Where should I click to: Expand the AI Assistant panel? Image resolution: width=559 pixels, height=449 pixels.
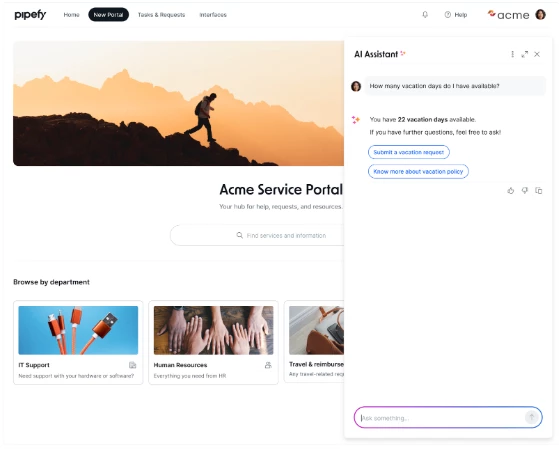coord(524,54)
